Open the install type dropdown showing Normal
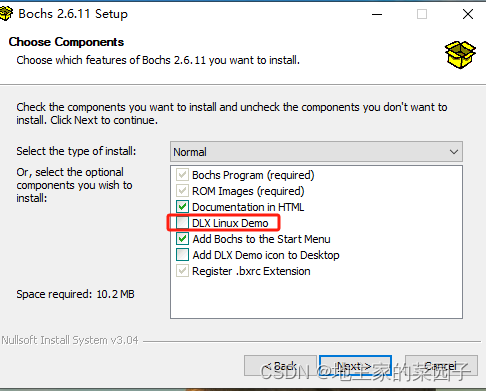 click(x=316, y=152)
